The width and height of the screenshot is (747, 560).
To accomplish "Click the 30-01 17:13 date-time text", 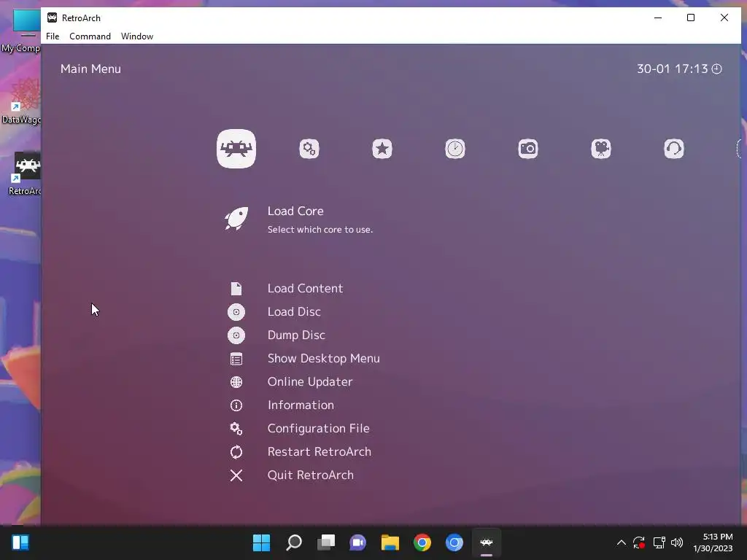I will 672,69.
